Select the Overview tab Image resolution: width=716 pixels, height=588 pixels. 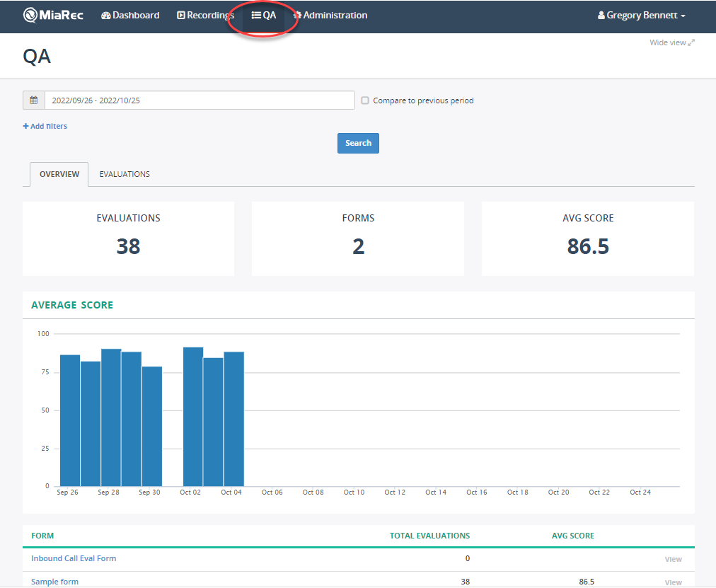tap(59, 173)
